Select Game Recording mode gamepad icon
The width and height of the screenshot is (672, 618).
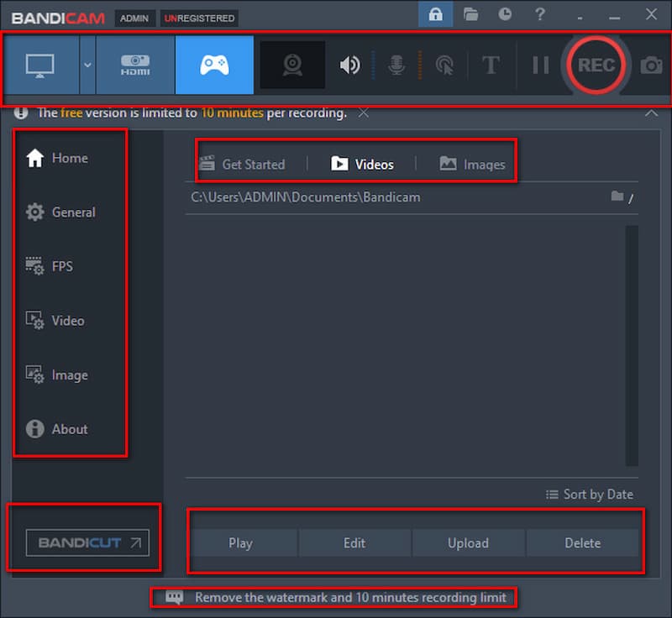coord(214,65)
